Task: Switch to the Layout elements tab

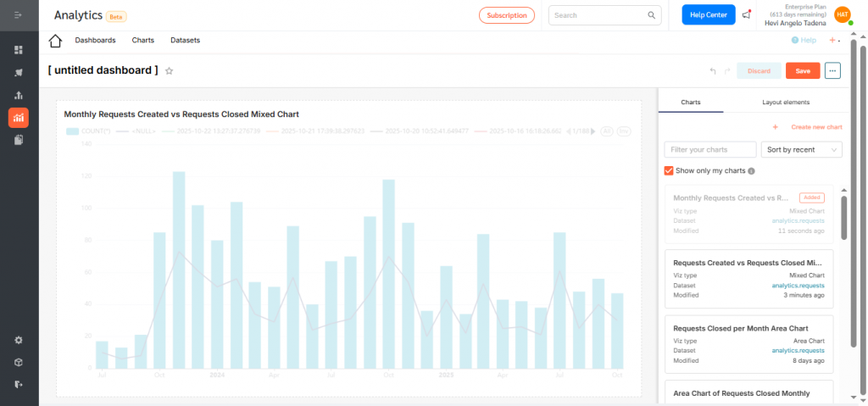Action: tap(785, 103)
